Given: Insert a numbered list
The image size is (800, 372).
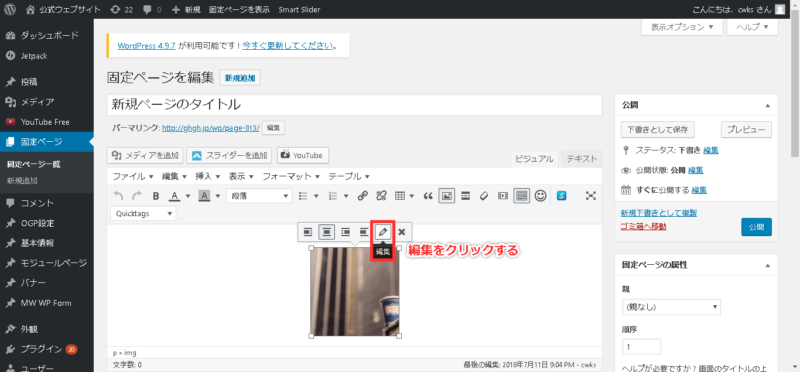Looking at the screenshot, I should [333, 195].
